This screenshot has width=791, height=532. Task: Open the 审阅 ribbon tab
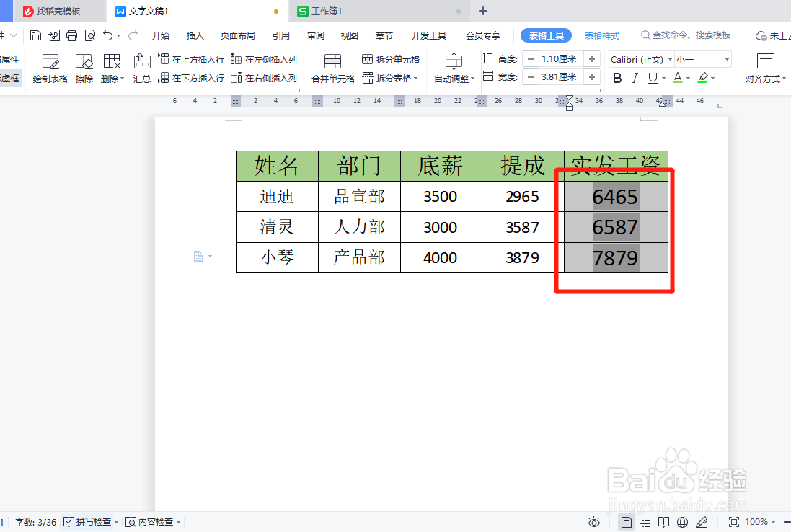click(x=316, y=36)
